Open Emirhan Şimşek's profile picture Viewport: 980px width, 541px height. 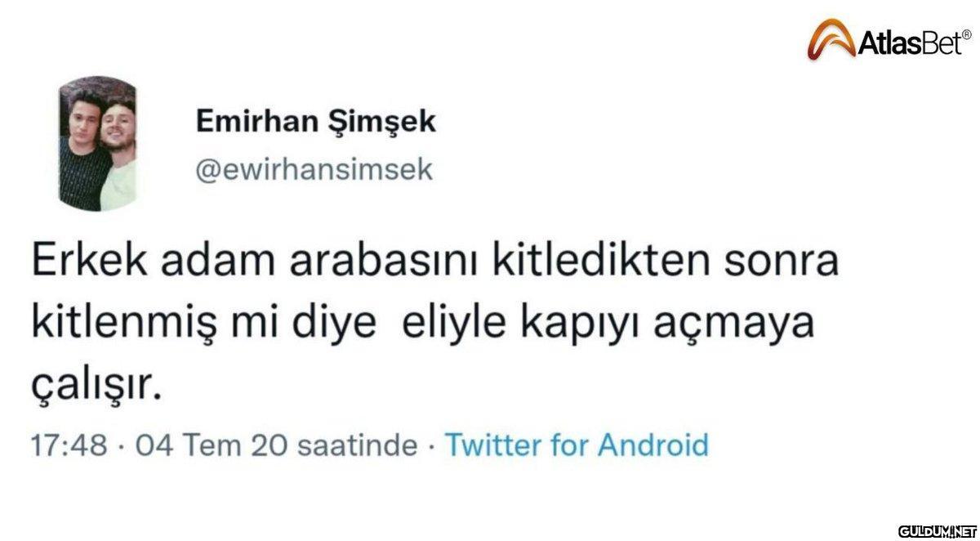(97, 143)
